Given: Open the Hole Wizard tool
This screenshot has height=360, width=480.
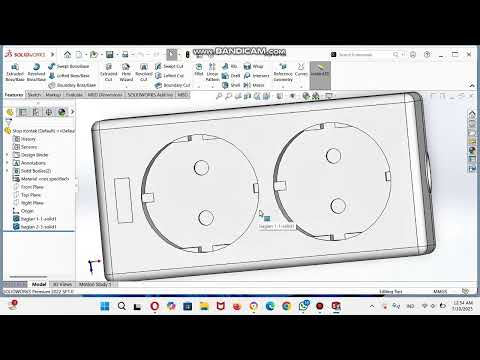Looking at the screenshot, I should pyautogui.click(x=126, y=72).
